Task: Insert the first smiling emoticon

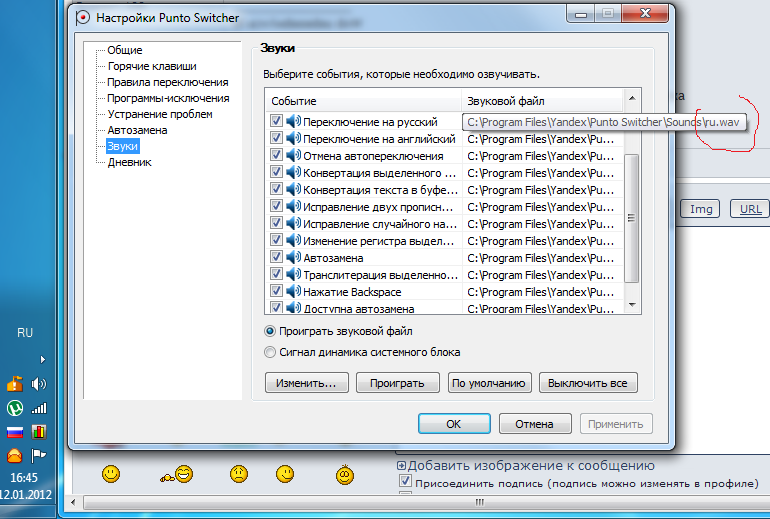Action: pos(111,474)
